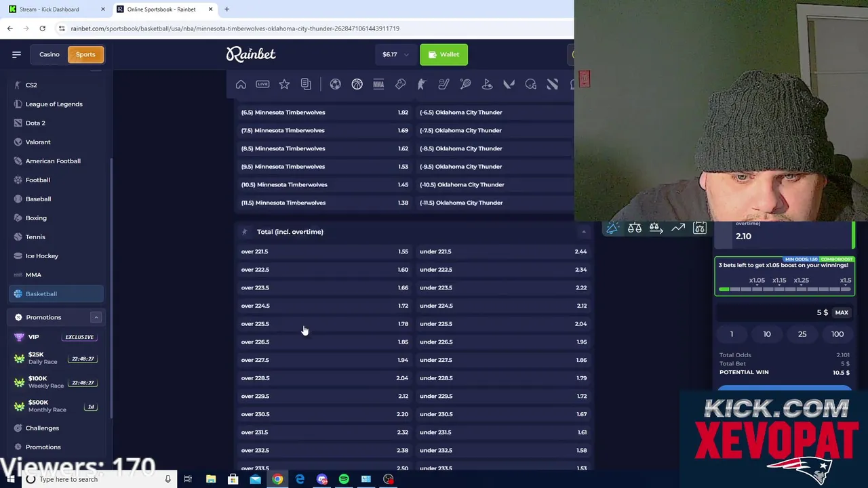
Task: Open American Football in the sidebar
Action: point(56,161)
